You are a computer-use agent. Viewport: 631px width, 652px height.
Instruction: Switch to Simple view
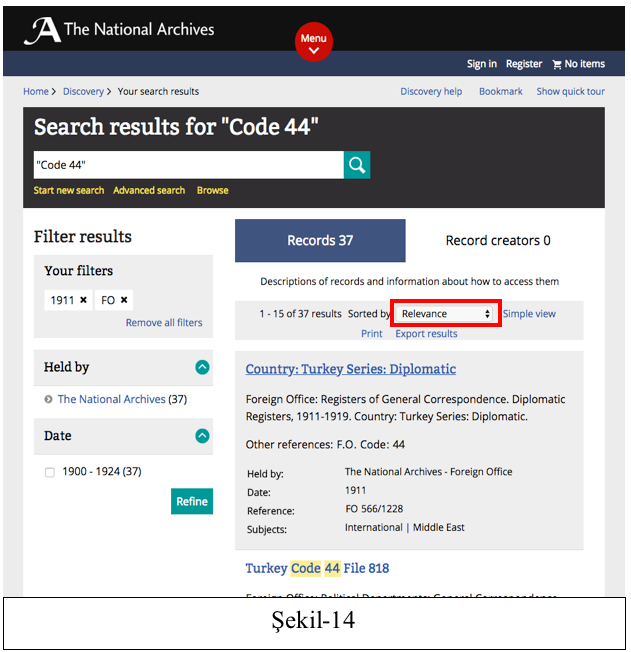tap(529, 314)
